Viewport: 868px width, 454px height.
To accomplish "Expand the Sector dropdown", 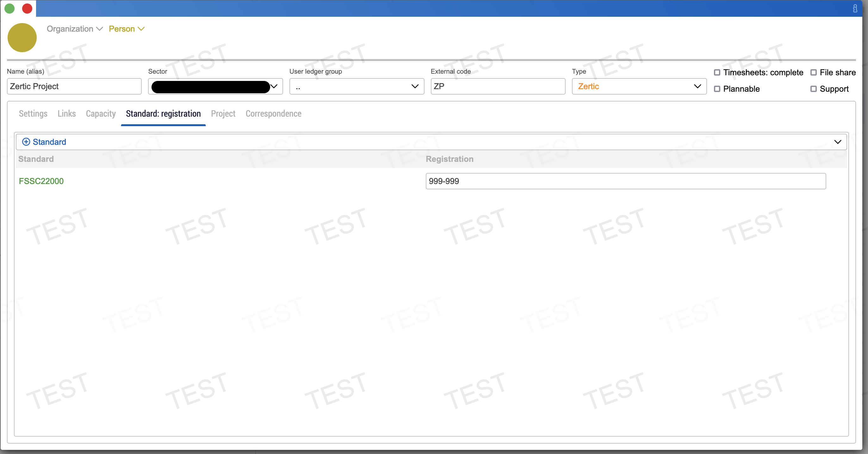I will (274, 87).
